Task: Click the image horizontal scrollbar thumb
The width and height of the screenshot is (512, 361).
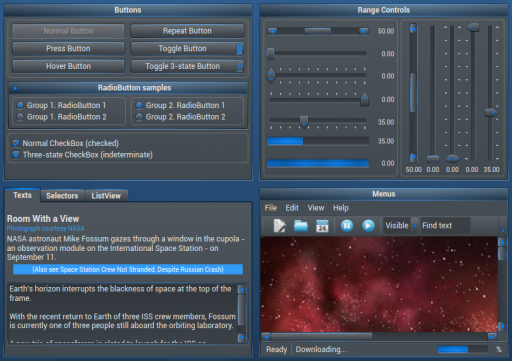Action: click(x=321, y=337)
